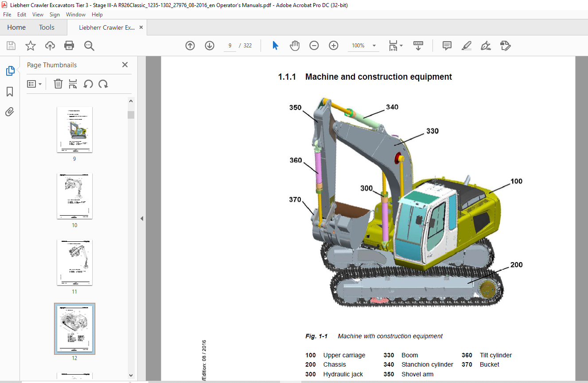Open the Window menu
Screen dimensions: 588x383
pyautogui.click(x=76, y=15)
